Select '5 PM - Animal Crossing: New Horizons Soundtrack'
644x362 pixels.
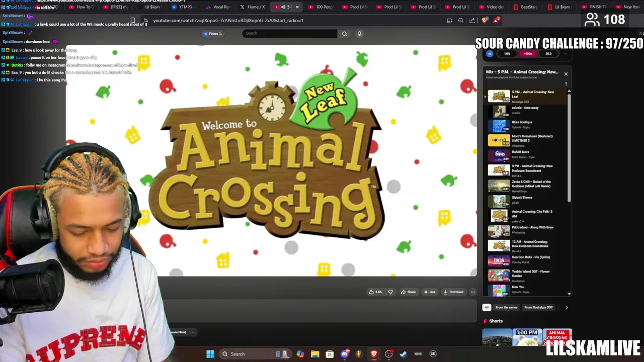[x=526, y=170]
